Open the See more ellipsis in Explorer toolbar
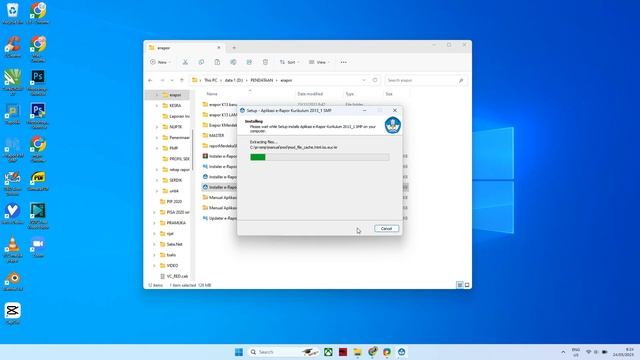This screenshot has height=360, width=640. 344,62
